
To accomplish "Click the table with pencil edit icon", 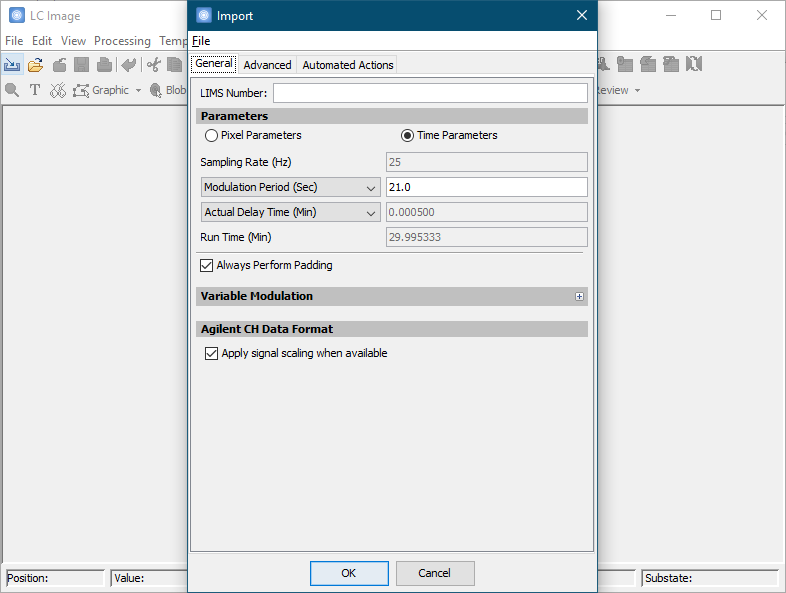I will [671, 64].
